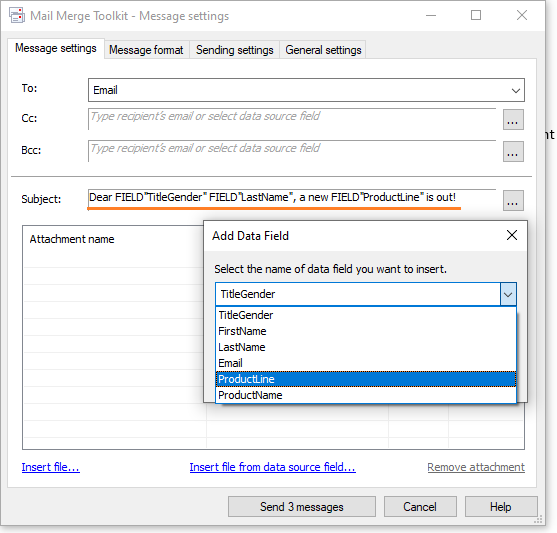This screenshot has height=533, width=557.
Task: Pick ProductLine from the field list
Action: 366,379
